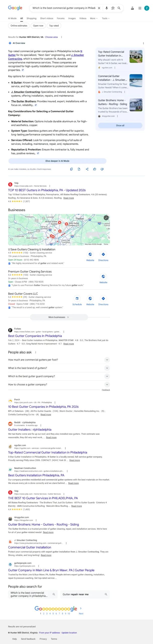This screenshot has height=644, width=153.
Task: Share the AI Overview via the share icon
Action: pyautogui.click(x=87, y=169)
